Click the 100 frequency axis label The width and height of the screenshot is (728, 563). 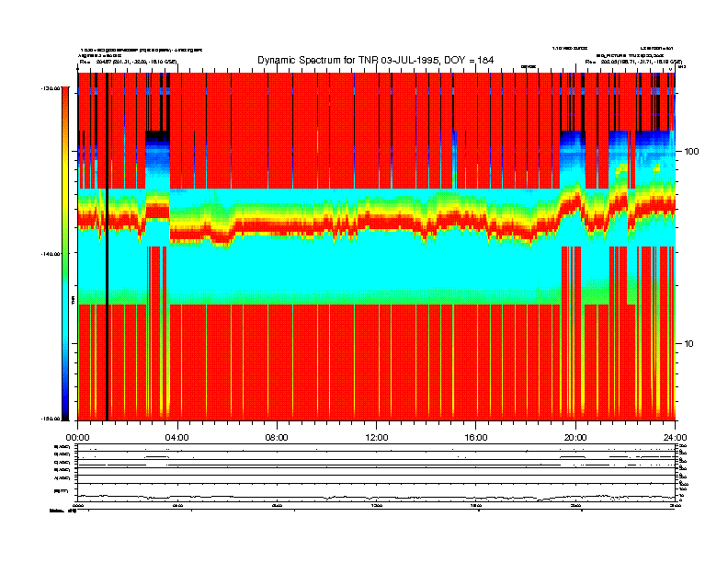coord(692,152)
